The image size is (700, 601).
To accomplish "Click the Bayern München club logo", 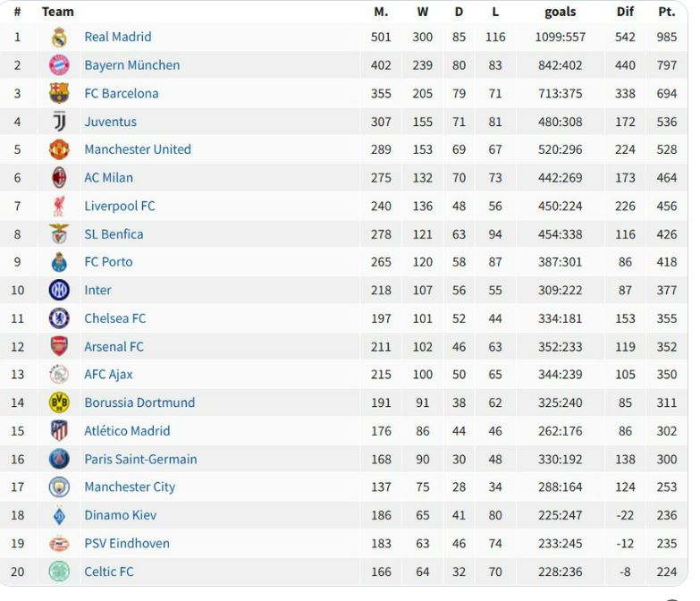I will click(x=59, y=65).
